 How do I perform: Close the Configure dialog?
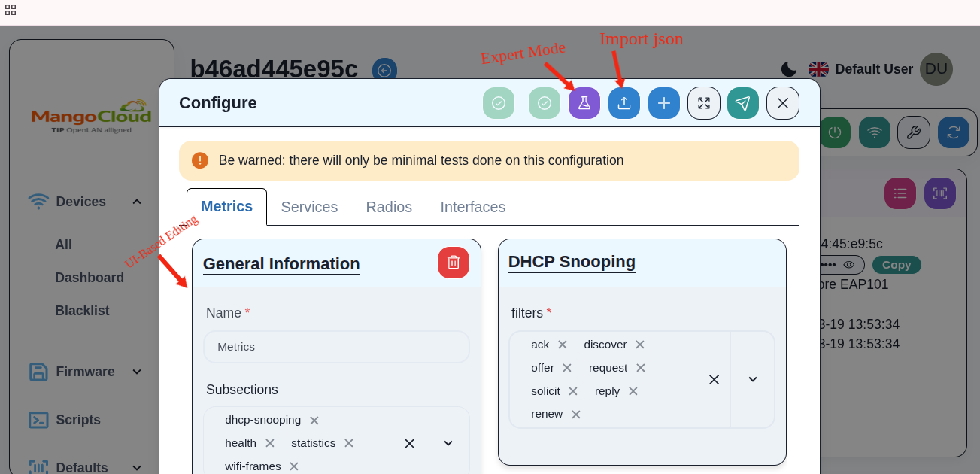pyautogui.click(x=782, y=103)
